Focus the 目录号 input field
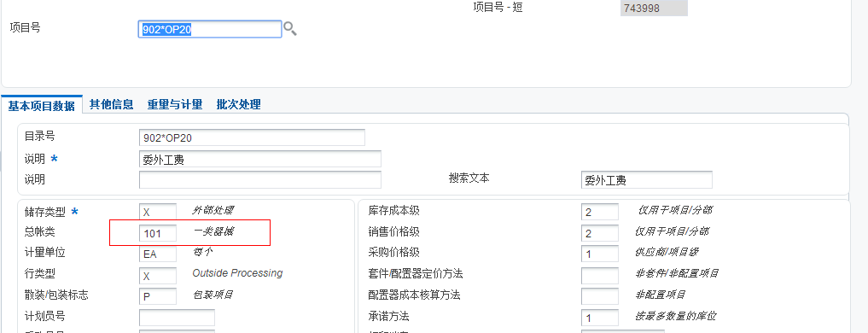Screen dimensions: 868x333 (x=252, y=137)
